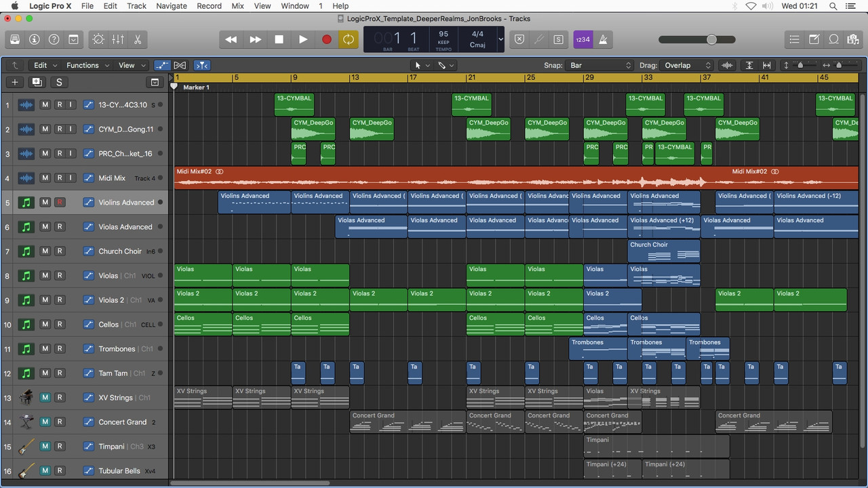Toggle the Metronome click
Screen dimensions: 868x488
tap(602, 39)
